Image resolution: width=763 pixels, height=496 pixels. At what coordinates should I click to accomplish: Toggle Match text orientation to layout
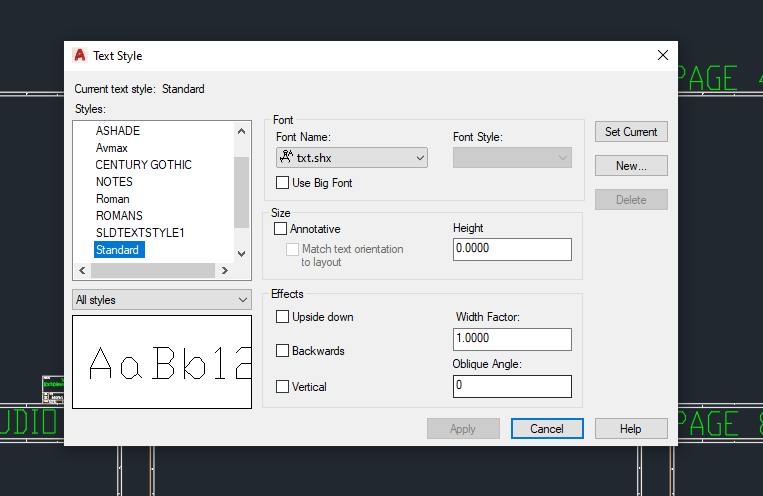pos(292,249)
